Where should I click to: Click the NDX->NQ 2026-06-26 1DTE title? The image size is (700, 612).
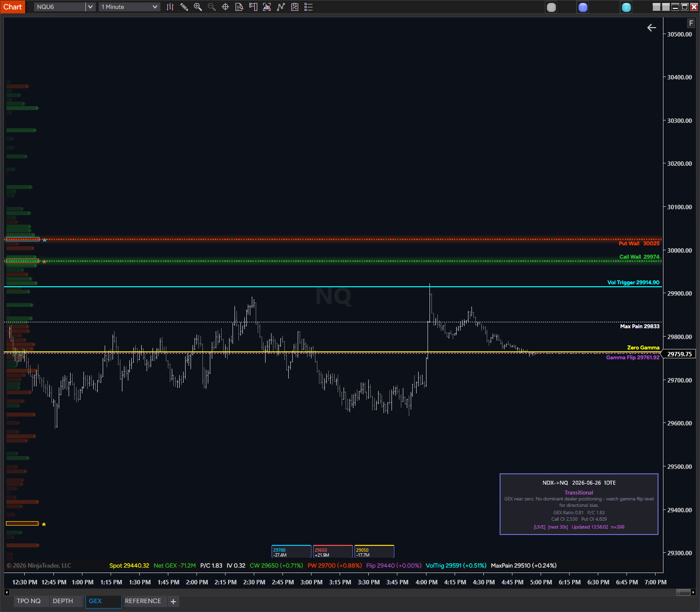579,483
